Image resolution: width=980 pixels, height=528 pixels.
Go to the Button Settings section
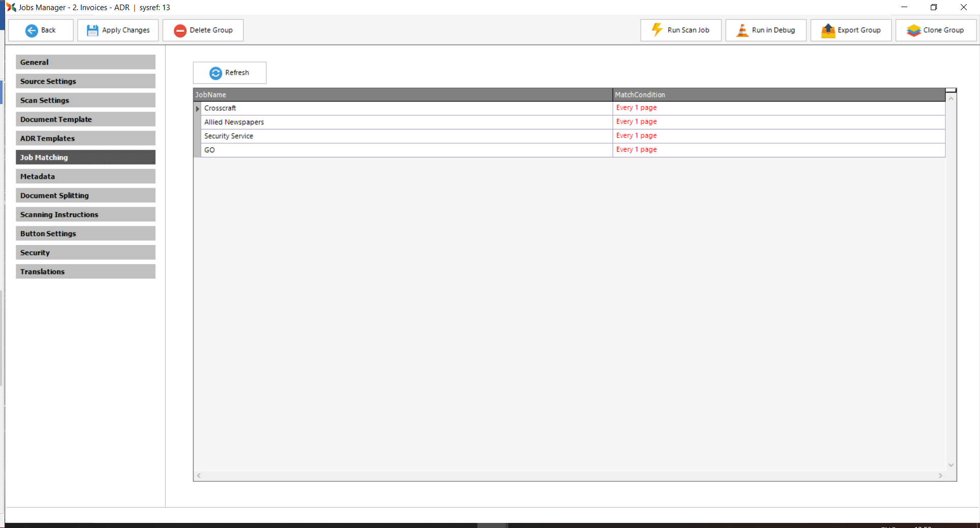point(85,234)
